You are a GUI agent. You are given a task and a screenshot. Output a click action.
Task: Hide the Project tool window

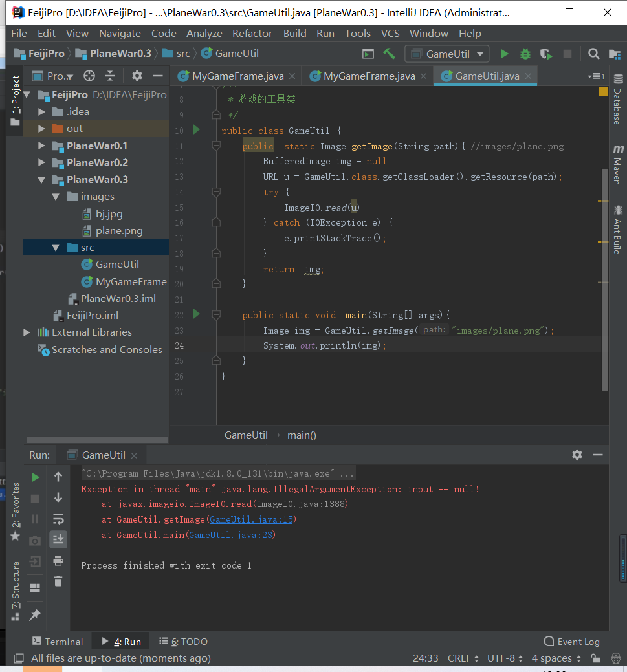(x=158, y=76)
